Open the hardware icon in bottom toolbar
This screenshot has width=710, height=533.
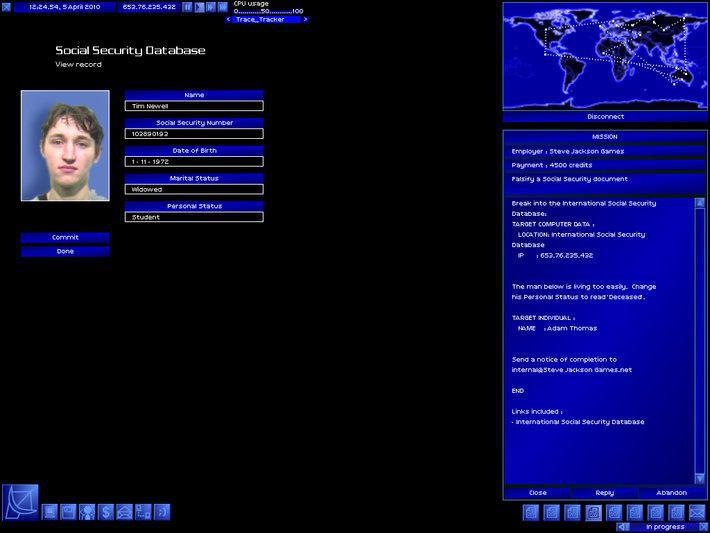coord(50,512)
